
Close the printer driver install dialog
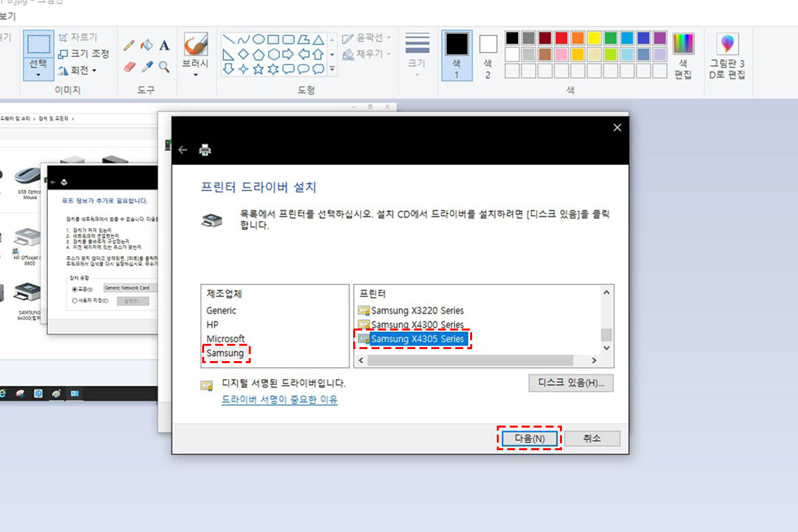617,127
